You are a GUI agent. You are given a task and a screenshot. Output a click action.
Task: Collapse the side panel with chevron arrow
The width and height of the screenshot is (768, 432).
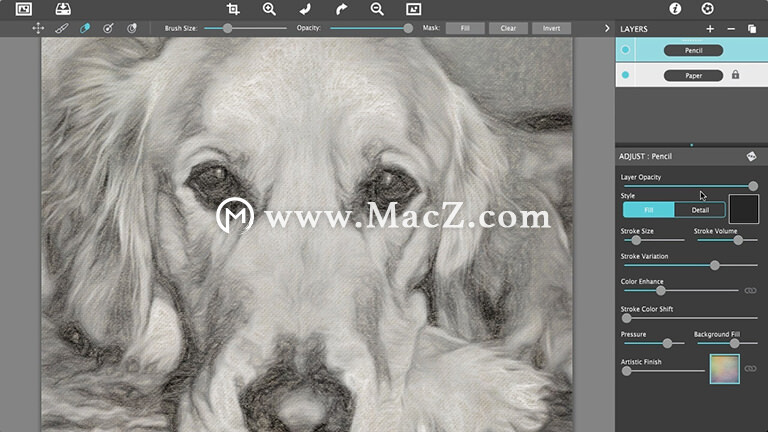coord(607,28)
